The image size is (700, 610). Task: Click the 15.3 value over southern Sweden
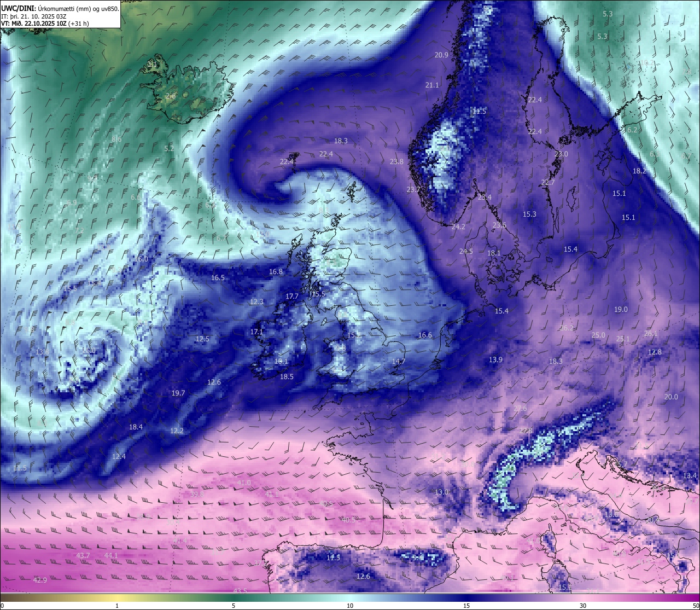(529, 214)
